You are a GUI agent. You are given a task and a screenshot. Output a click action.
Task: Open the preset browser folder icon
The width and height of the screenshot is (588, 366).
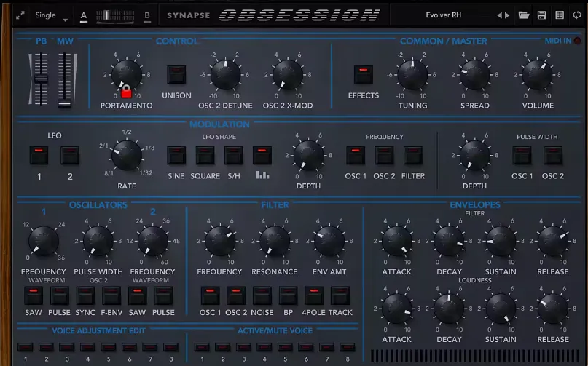click(x=523, y=15)
